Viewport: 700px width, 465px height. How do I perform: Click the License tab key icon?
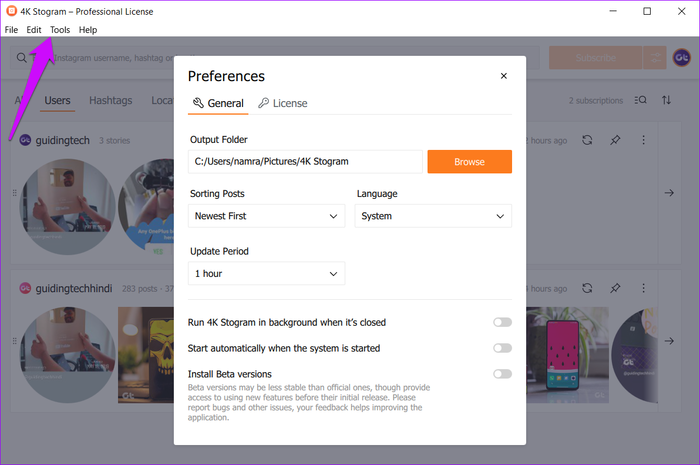point(263,103)
